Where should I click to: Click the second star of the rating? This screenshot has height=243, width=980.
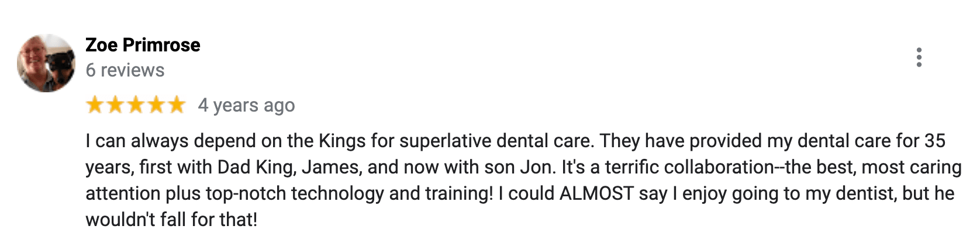coord(115,105)
